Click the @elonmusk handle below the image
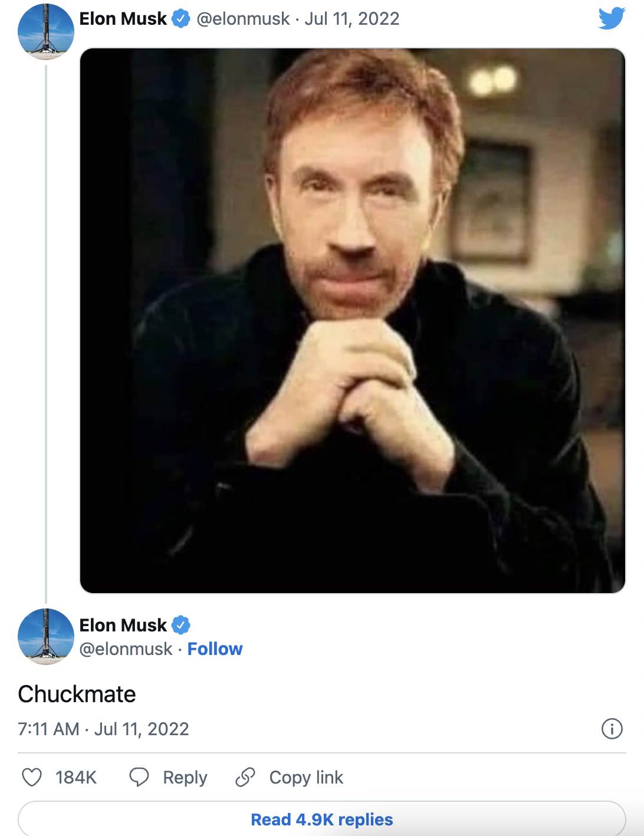644x836 pixels. pos(127,649)
